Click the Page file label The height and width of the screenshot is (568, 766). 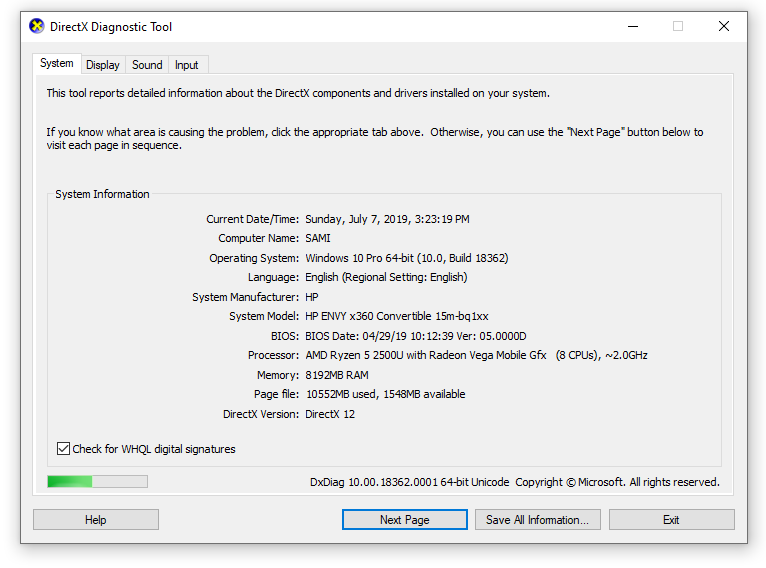[276, 394]
